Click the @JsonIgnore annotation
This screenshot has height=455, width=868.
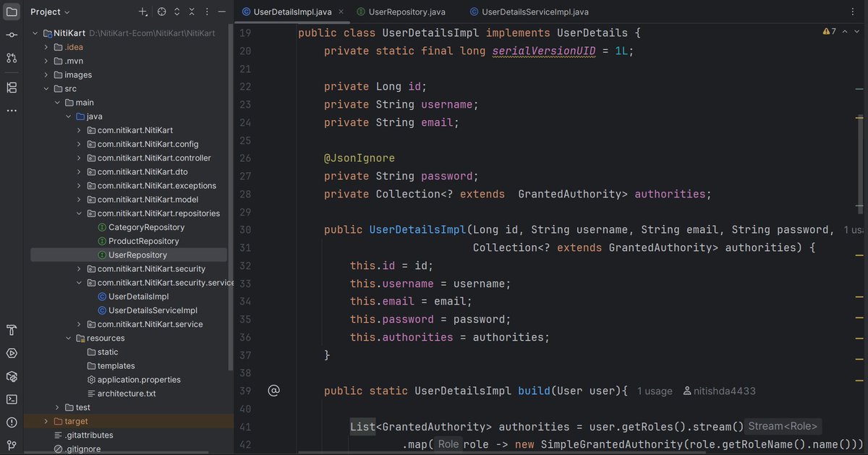coord(359,158)
